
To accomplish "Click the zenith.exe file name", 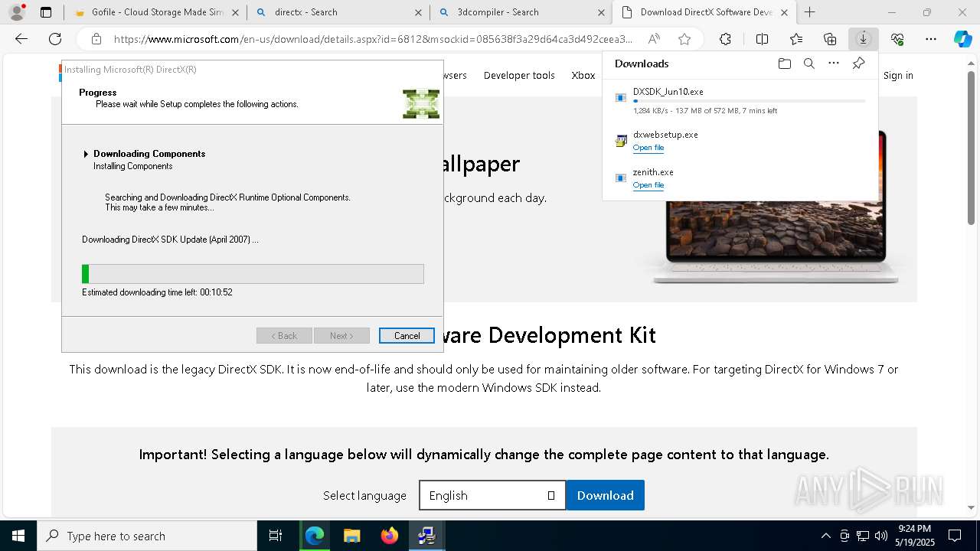I will (653, 172).
